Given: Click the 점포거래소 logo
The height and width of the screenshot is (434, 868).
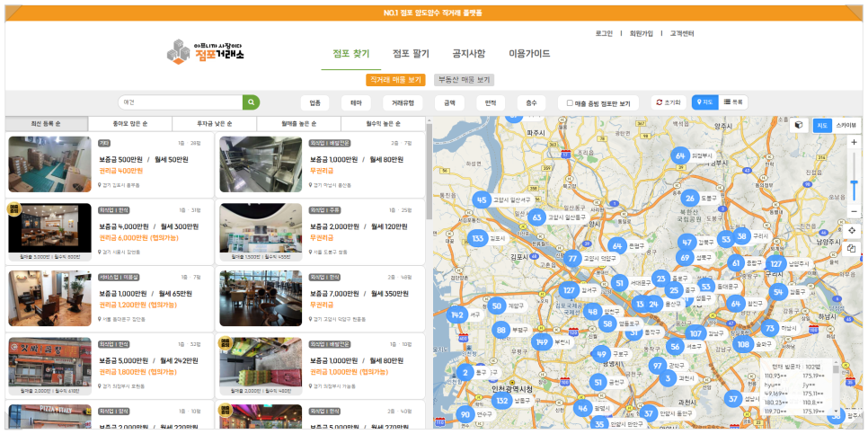Looking at the screenshot, I should (x=206, y=51).
